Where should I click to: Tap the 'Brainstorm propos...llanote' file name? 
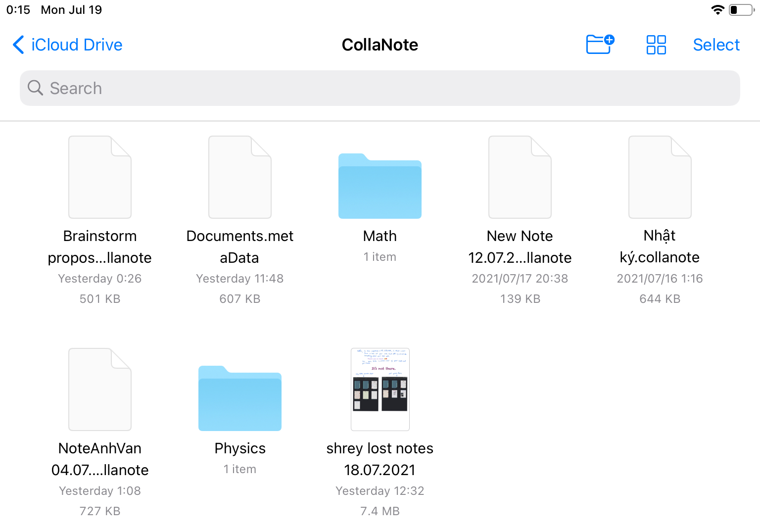tap(100, 247)
